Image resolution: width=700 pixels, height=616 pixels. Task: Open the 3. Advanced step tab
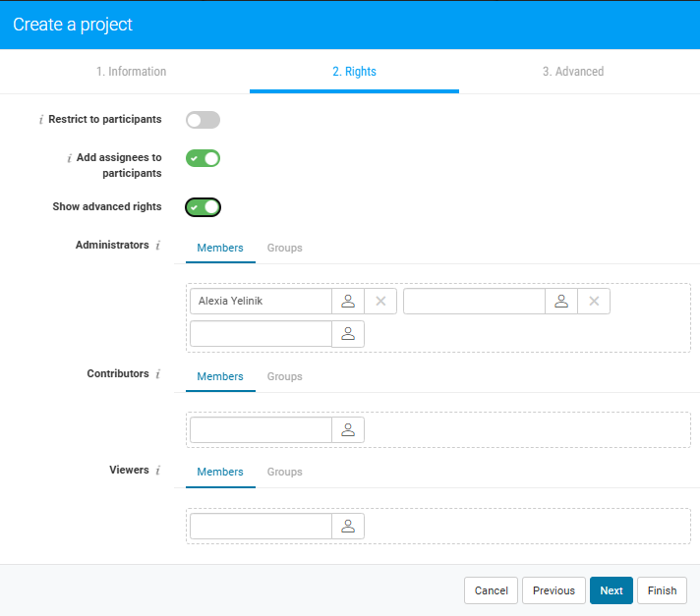572,72
